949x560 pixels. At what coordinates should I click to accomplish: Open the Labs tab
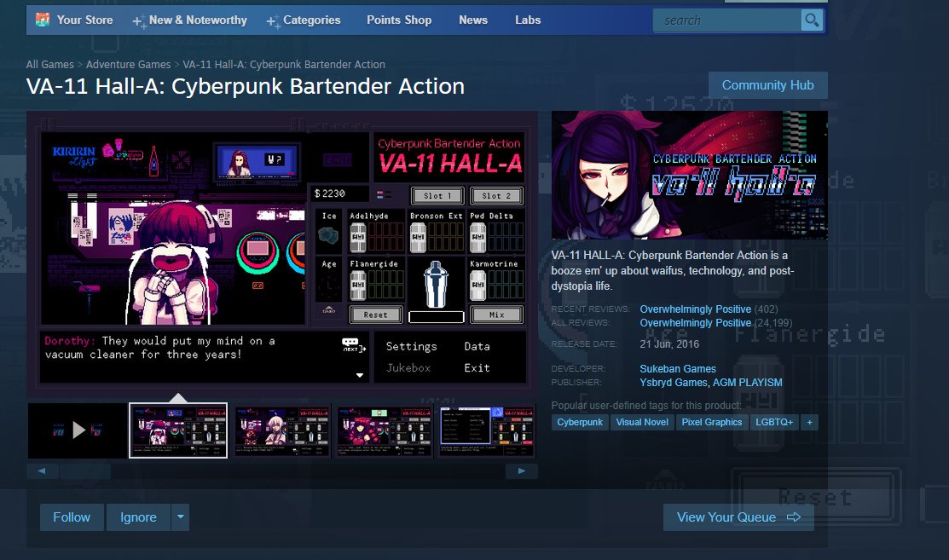528,20
